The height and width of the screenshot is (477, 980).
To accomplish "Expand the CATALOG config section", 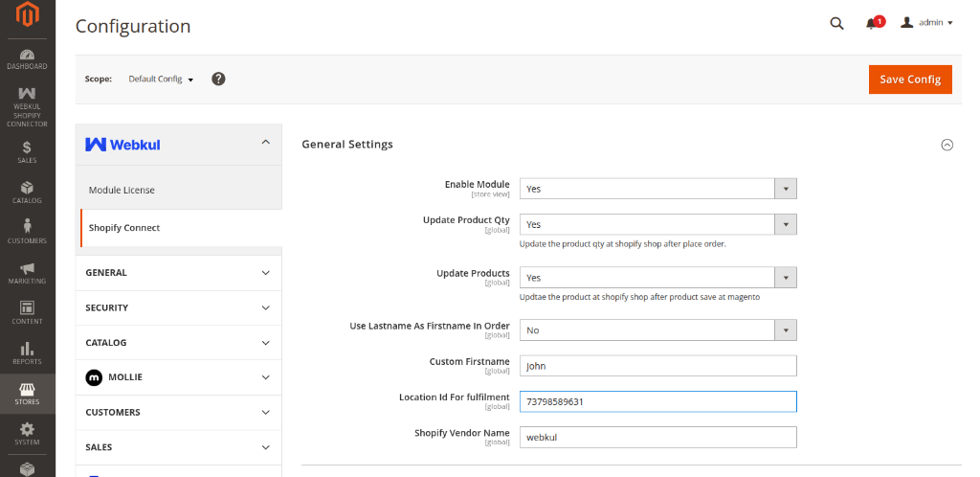I will [179, 343].
